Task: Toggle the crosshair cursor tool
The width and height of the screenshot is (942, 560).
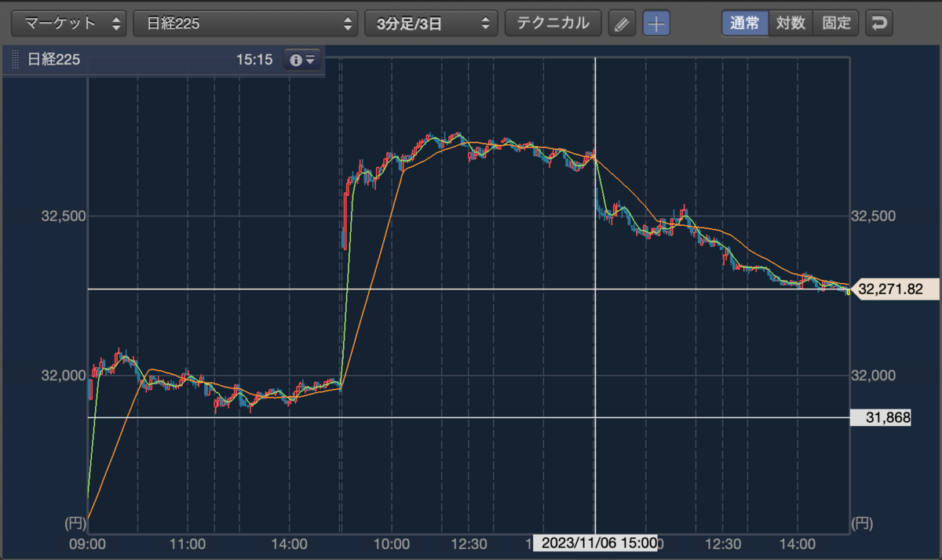Action: click(x=656, y=24)
